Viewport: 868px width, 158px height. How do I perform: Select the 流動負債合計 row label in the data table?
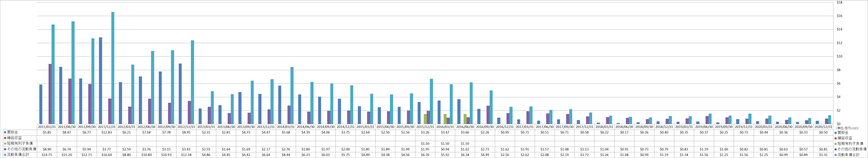[x=18, y=155]
